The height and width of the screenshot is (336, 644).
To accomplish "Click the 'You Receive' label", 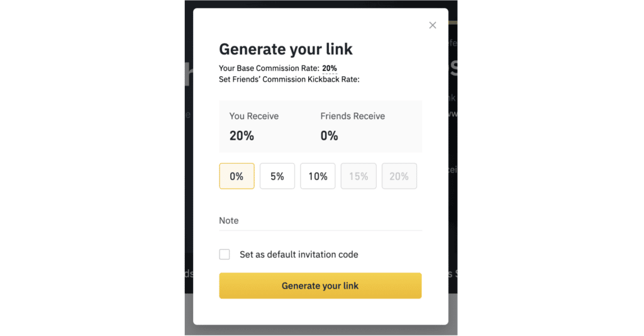I will tap(253, 116).
